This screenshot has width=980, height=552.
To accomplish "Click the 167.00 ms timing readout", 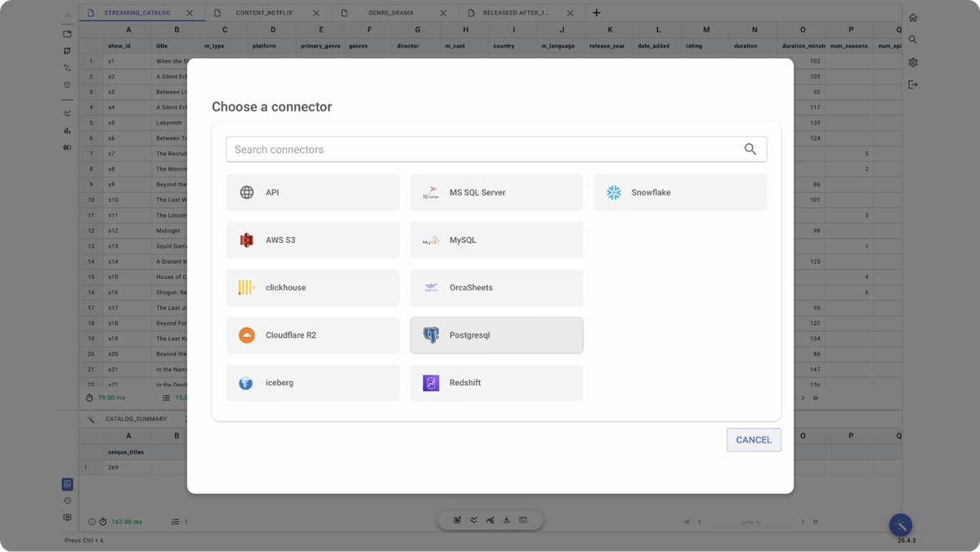I will pos(127,522).
